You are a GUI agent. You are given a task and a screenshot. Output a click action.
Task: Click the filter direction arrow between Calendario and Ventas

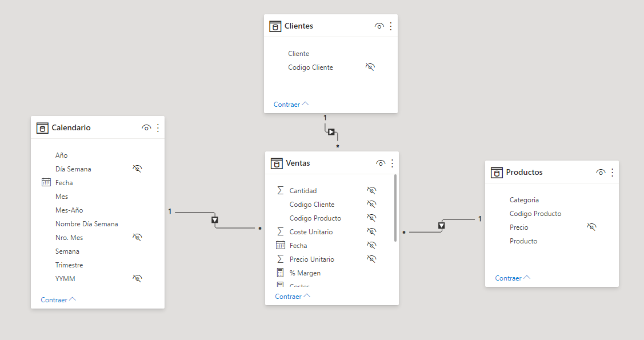tap(215, 220)
